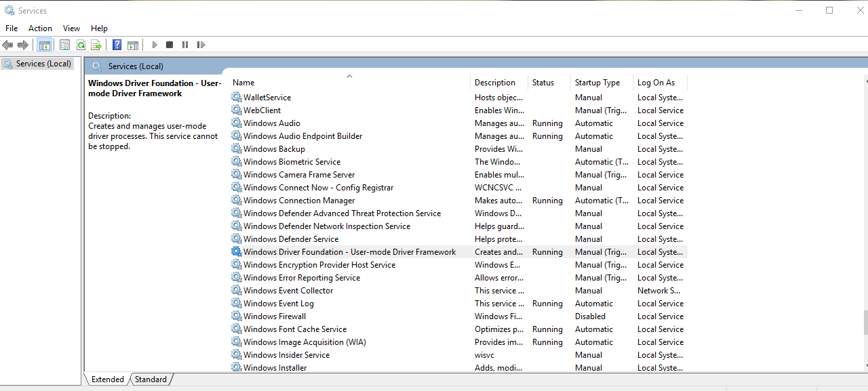Open Help using the blue question mark icon
The height and width of the screenshot is (391, 868).
click(x=117, y=45)
